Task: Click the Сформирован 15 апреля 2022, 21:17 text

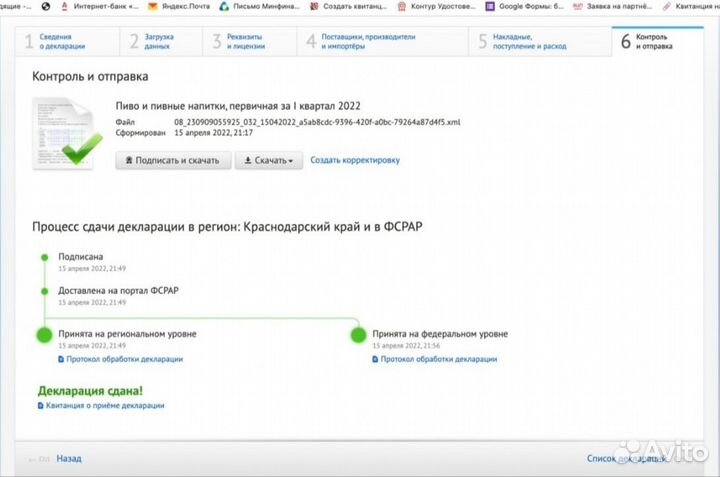Action: (184, 133)
